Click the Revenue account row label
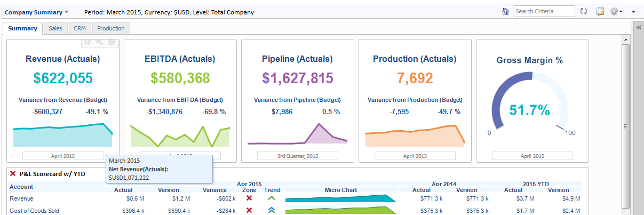 click(x=21, y=198)
